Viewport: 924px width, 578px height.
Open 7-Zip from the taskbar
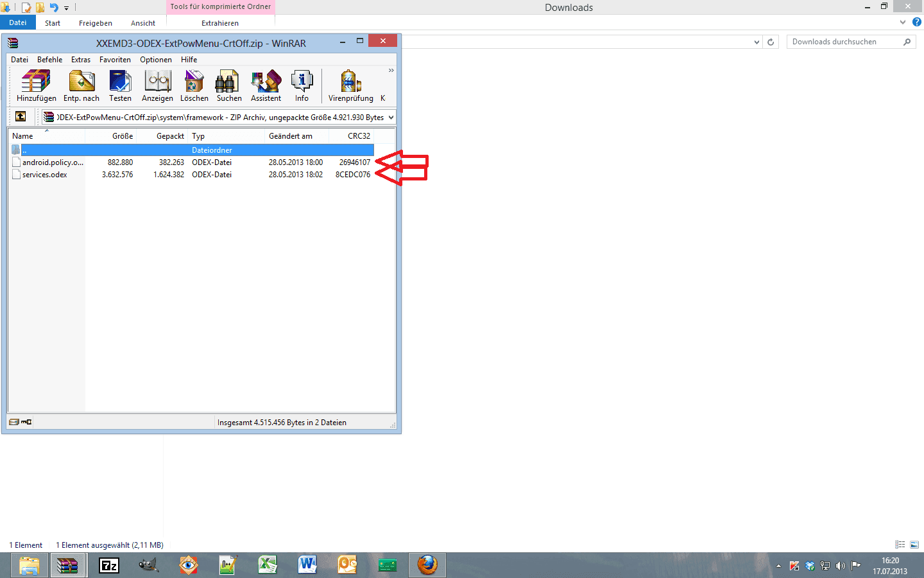pyautogui.click(x=109, y=565)
